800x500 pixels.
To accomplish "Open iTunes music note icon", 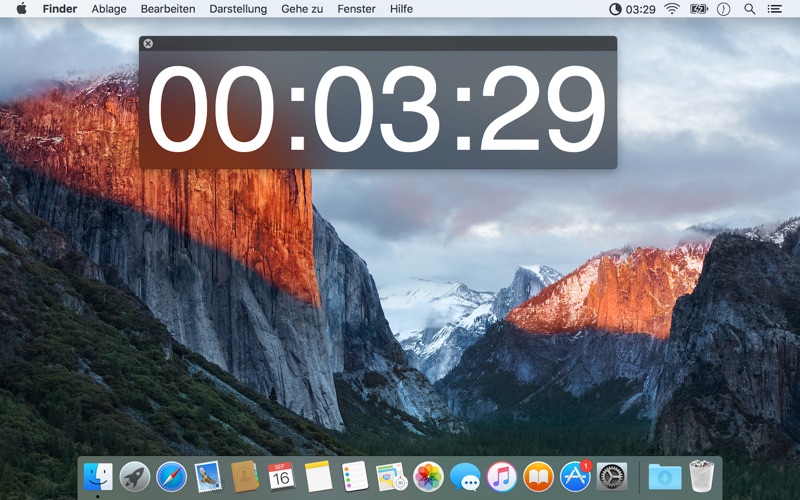I will point(502,477).
